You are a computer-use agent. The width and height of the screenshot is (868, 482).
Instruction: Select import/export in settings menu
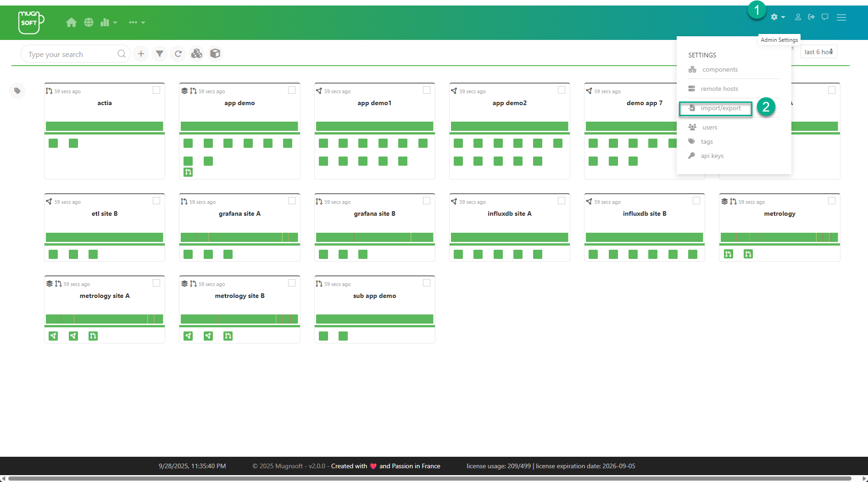(x=720, y=108)
